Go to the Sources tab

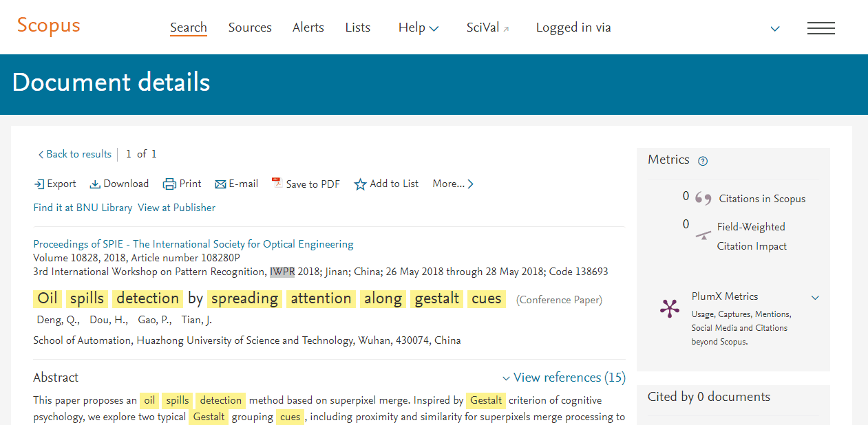(x=250, y=28)
